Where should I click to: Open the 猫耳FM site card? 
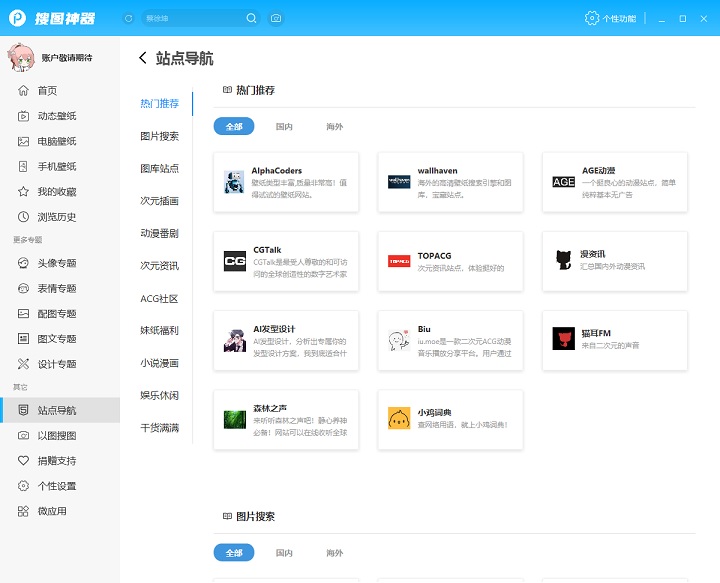tap(615, 341)
